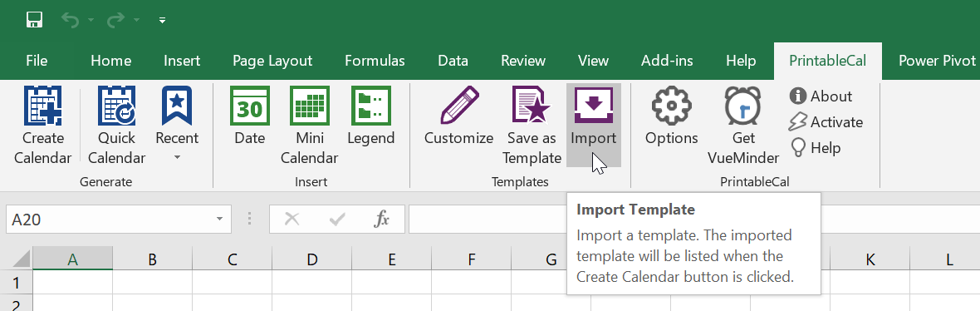Click the About button
The width and height of the screenshot is (980, 311).
point(821,96)
